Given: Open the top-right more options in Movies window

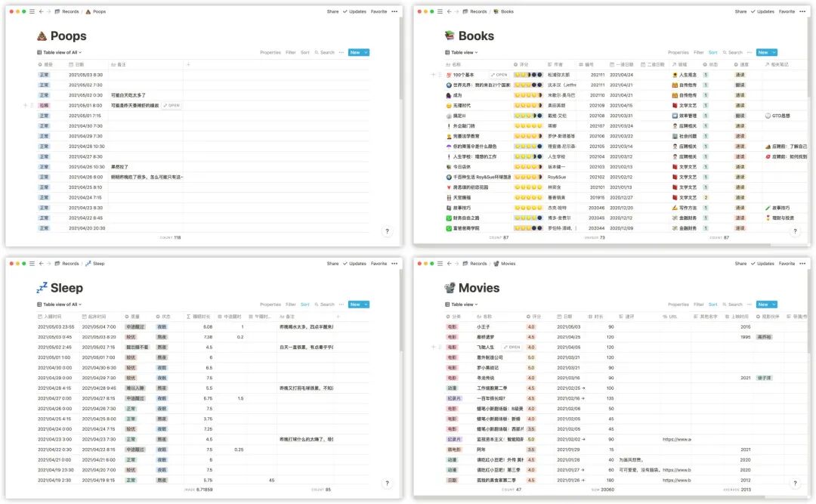Looking at the screenshot, I should click(x=802, y=264).
